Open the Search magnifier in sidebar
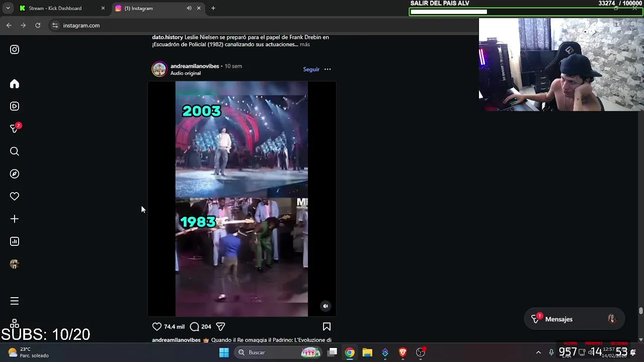This screenshot has height=362, width=644. tap(15, 151)
